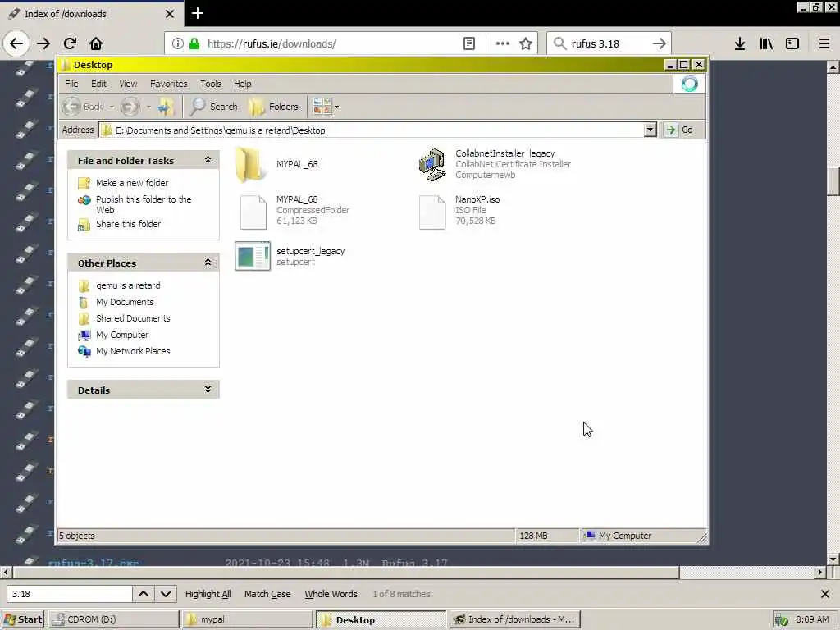
Task: Jump to next find match
Action: click(x=166, y=594)
